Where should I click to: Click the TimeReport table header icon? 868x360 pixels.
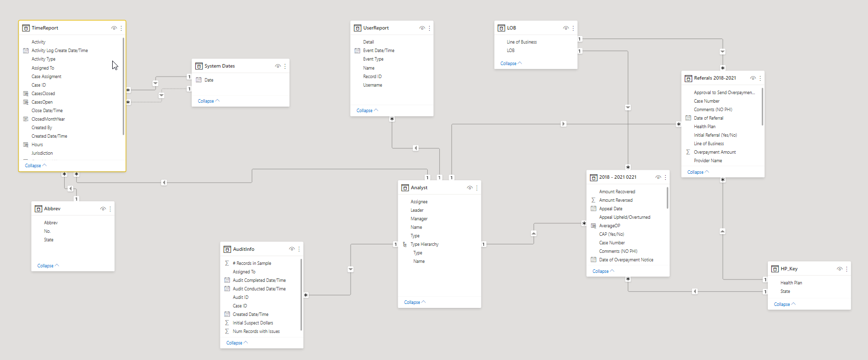(x=26, y=28)
